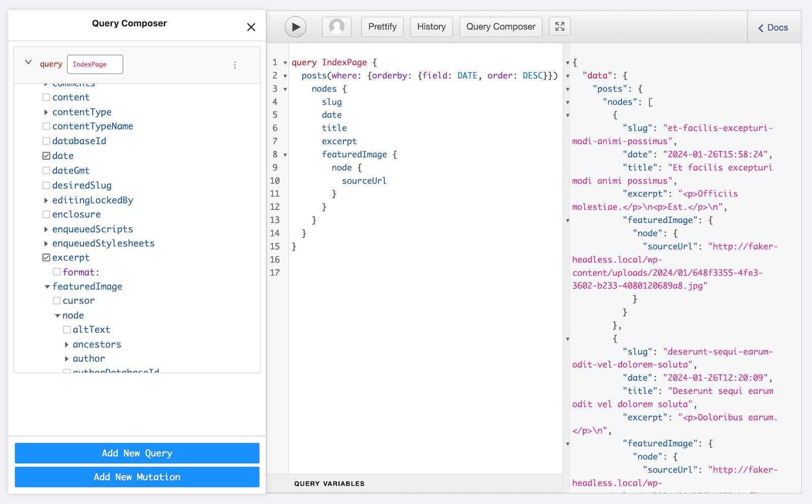Collapse the code fold arrow on line 1
The height and width of the screenshot is (504, 812).
tap(284, 62)
